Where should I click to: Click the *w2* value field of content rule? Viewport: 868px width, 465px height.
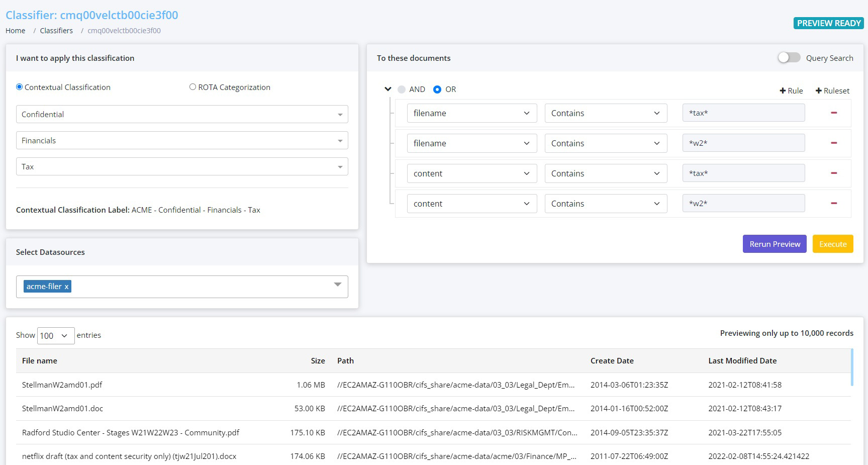743,204
